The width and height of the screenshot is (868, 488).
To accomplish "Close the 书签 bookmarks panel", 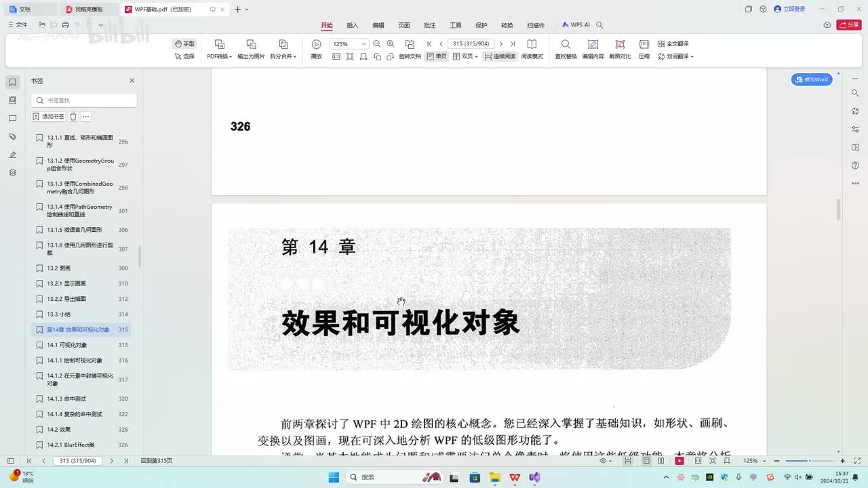I will [x=132, y=81].
